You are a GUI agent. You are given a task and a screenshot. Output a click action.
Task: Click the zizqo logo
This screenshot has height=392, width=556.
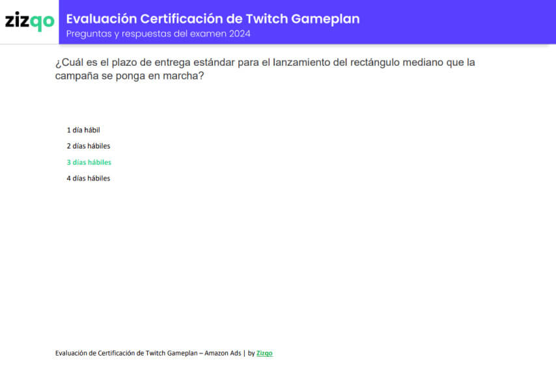[29, 21]
